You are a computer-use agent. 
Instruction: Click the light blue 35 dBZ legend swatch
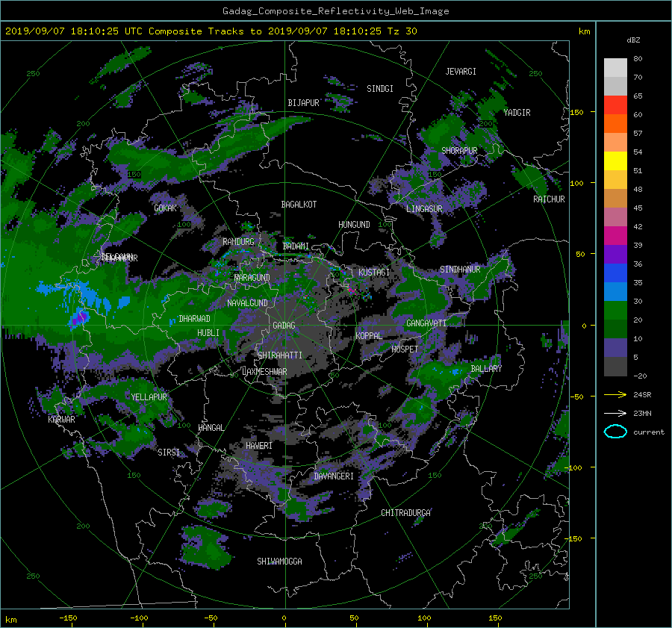[615, 291]
